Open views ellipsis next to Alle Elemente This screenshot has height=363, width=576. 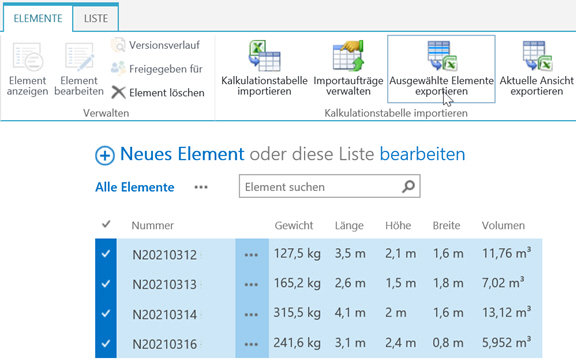pyautogui.click(x=201, y=187)
